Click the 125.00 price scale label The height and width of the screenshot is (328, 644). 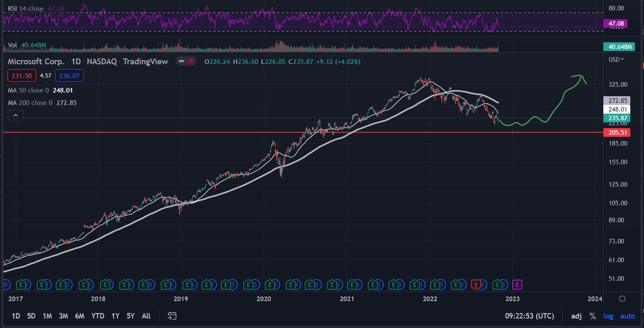pos(617,184)
